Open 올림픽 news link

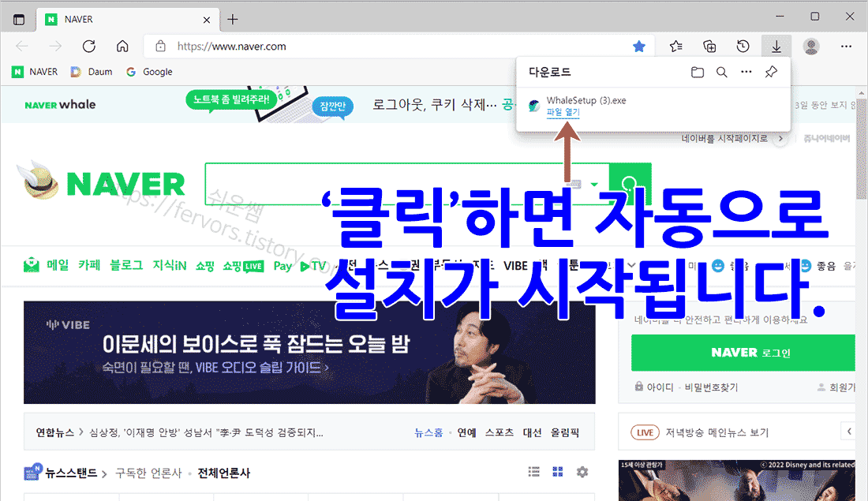pyautogui.click(x=565, y=433)
